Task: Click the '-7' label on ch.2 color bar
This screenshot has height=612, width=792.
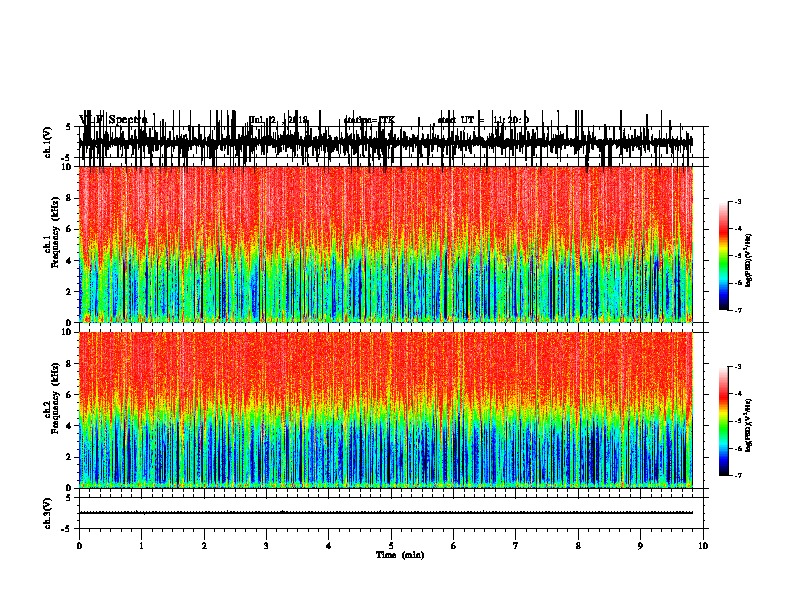Action: click(737, 475)
